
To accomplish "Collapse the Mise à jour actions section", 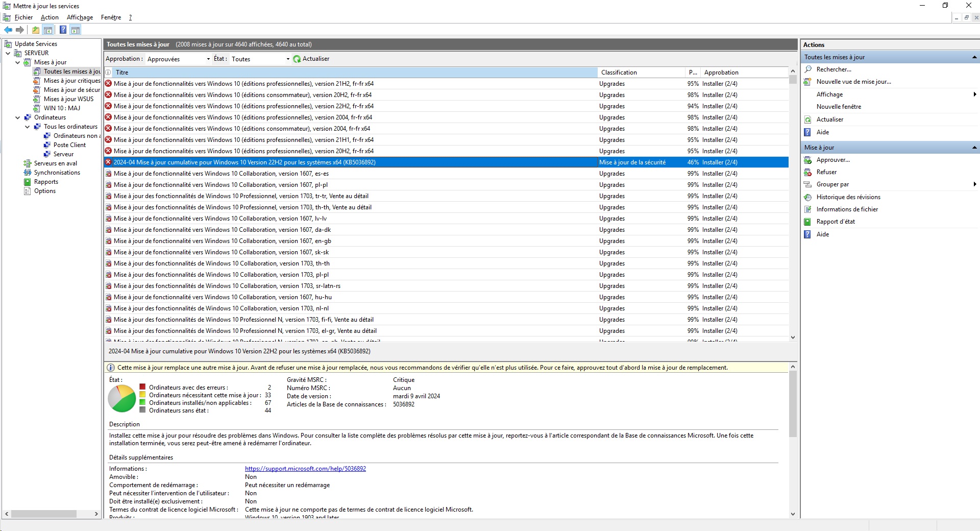I will tap(974, 148).
